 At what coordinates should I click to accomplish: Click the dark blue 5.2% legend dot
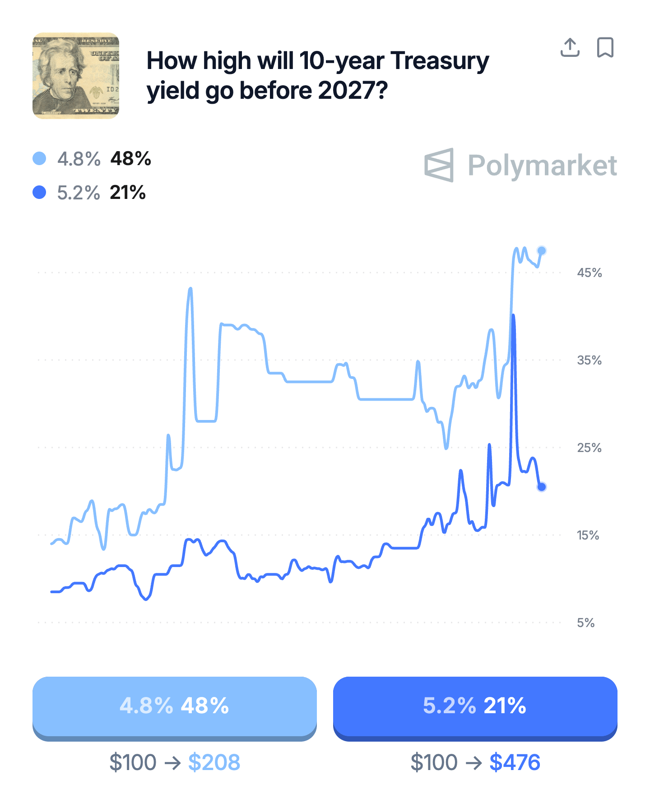[40, 193]
